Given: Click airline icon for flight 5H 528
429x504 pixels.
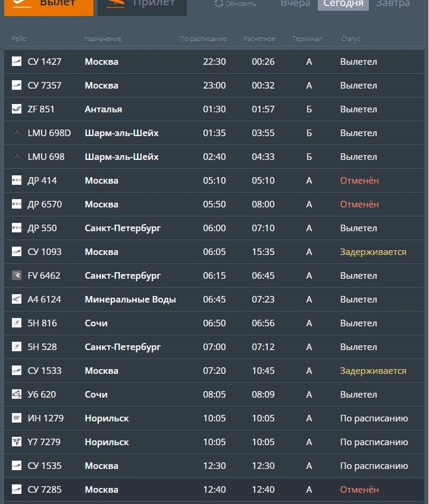Looking at the screenshot, I should pyautogui.click(x=17, y=346).
